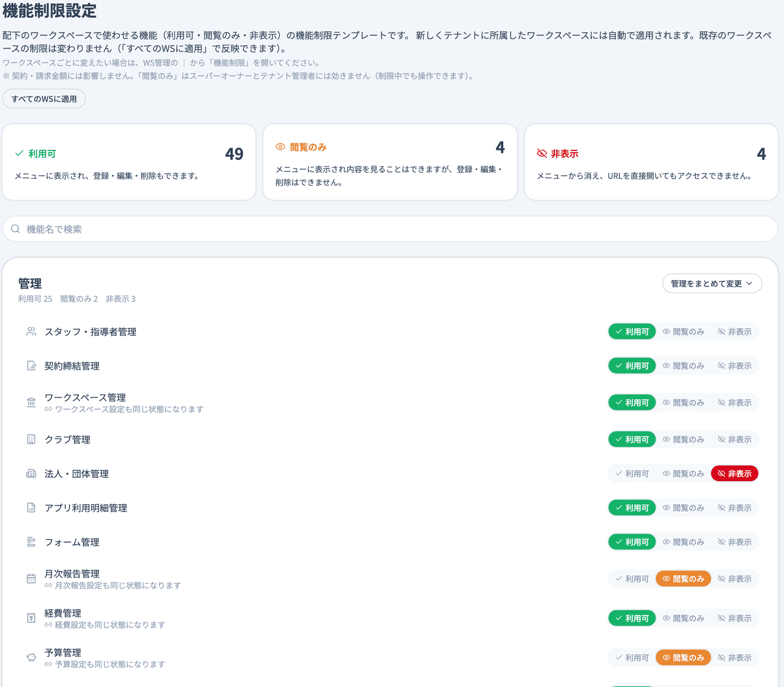This screenshot has height=687, width=784.
Task: Open the 管理をまとめて変更 dropdown
Action: (712, 284)
